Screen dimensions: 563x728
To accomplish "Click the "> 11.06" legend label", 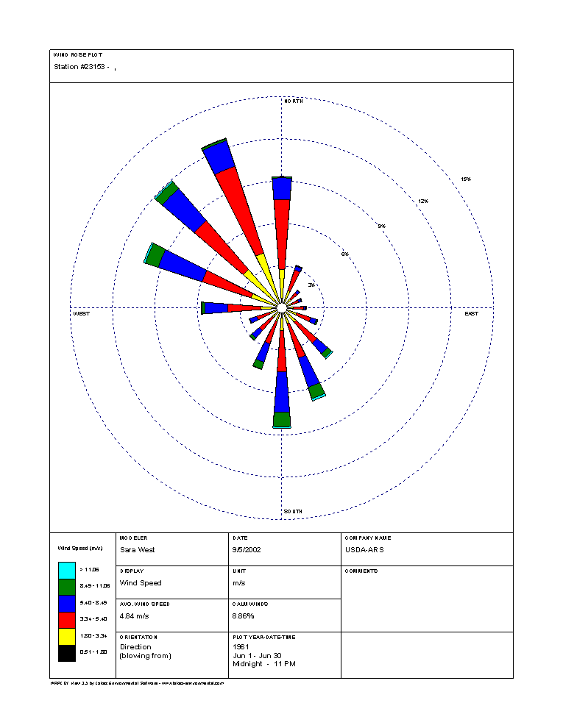I will coord(89,570).
